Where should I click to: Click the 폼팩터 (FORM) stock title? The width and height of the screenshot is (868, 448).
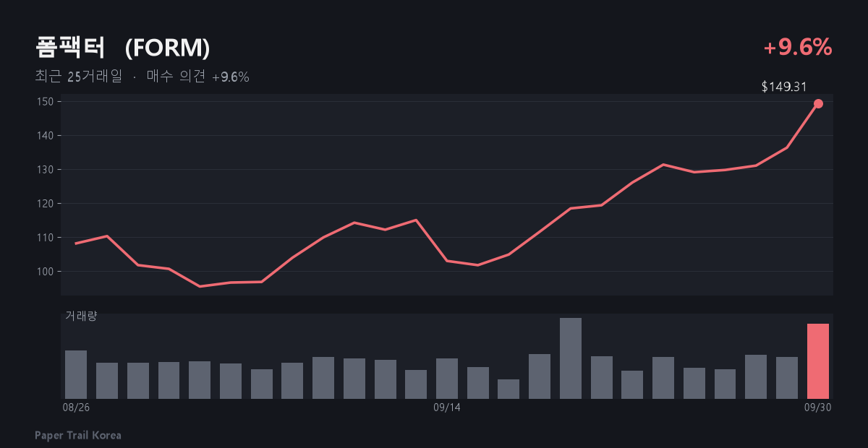click(122, 48)
